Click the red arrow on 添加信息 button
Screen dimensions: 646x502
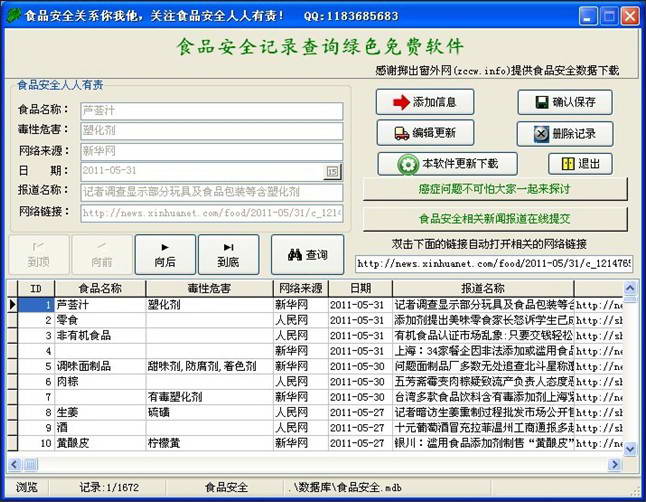tap(401, 102)
